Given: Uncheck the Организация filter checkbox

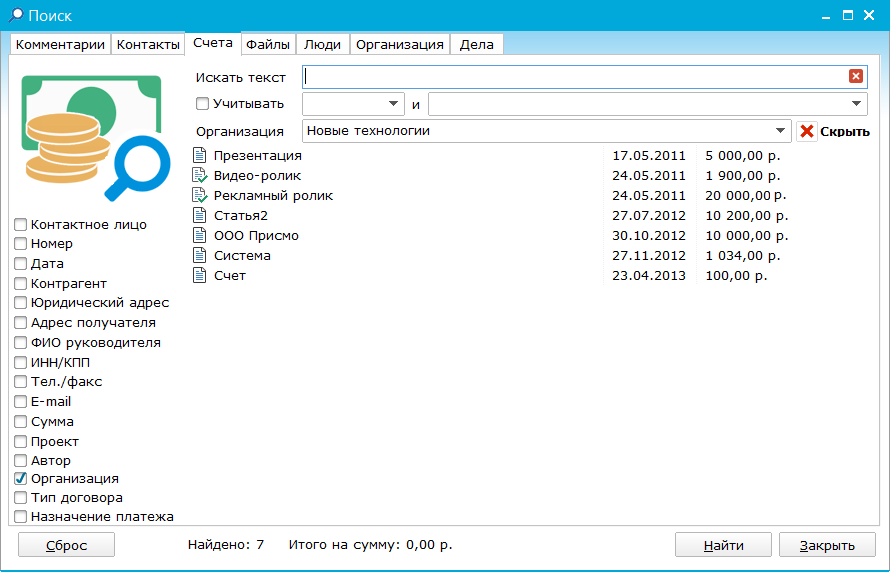Looking at the screenshot, I should (x=20, y=479).
